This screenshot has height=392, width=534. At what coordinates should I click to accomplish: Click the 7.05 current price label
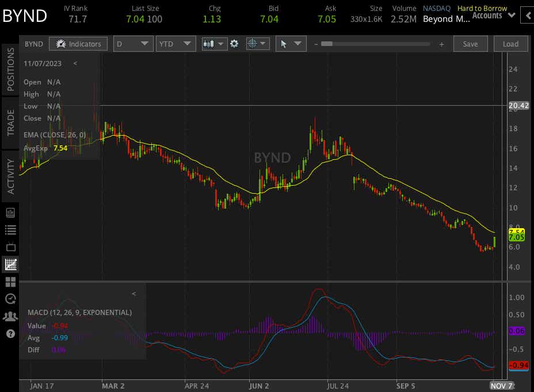517,237
